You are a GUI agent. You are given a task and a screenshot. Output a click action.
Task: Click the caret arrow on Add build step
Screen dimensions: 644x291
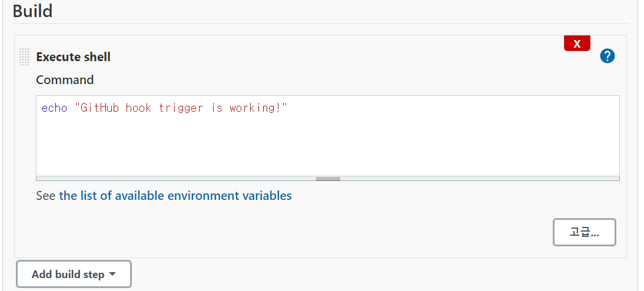click(x=112, y=274)
